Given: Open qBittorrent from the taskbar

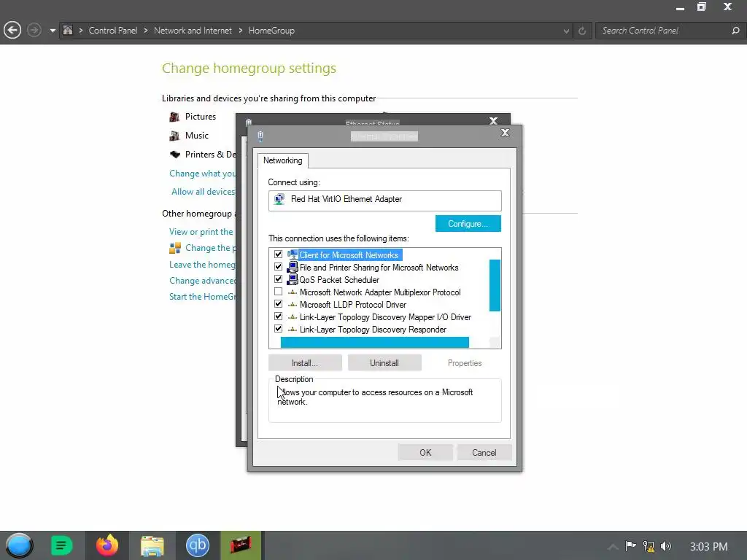Looking at the screenshot, I should tap(198, 545).
